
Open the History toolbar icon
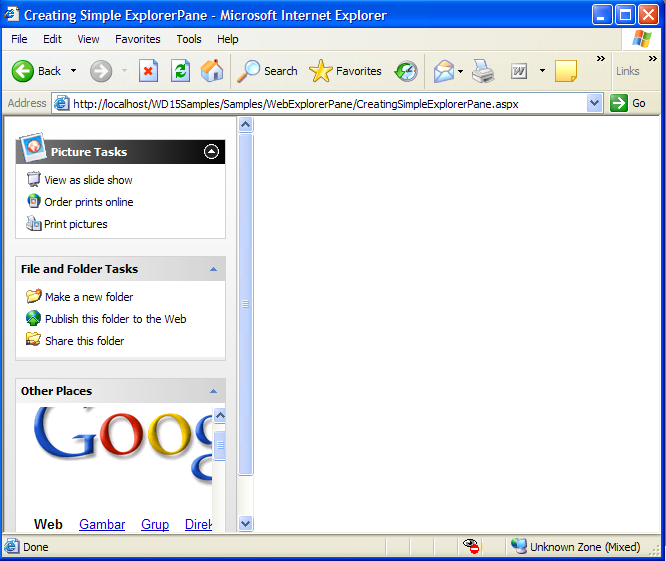406,71
